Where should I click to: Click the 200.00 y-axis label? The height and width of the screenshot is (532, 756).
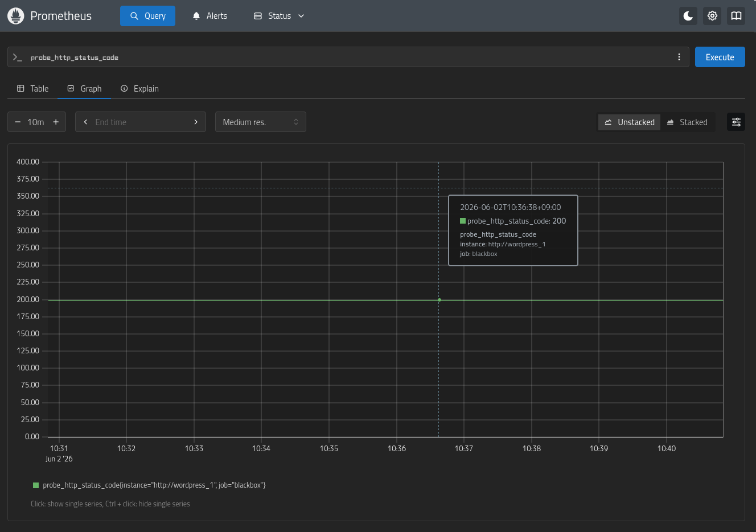[x=28, y=299]
